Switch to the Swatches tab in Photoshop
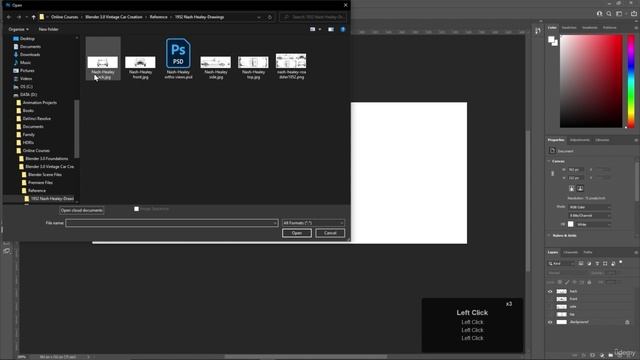 click(569, 28)
